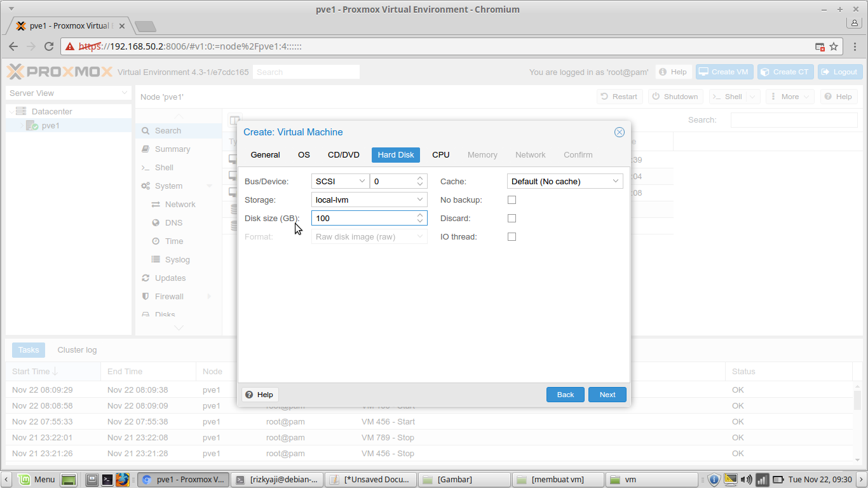
Task: Select the Hard Disk tab
Action: 396,155
